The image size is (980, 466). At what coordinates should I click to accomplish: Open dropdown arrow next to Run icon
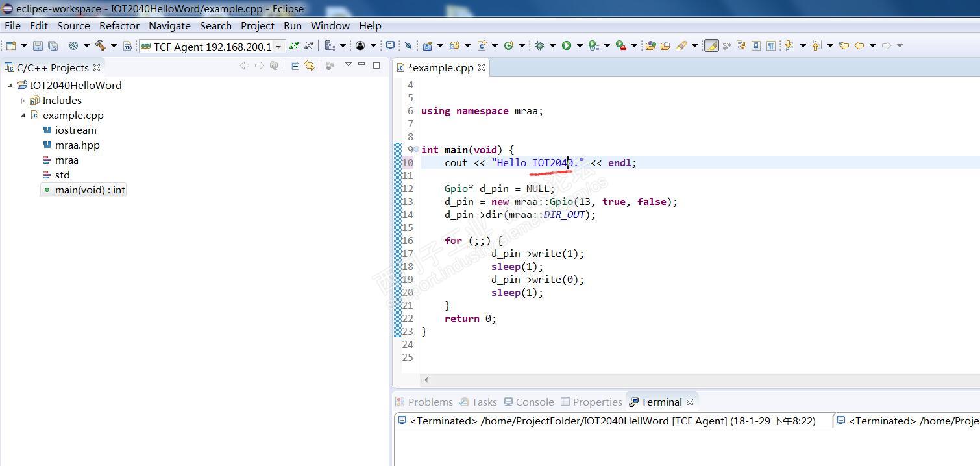580,45
